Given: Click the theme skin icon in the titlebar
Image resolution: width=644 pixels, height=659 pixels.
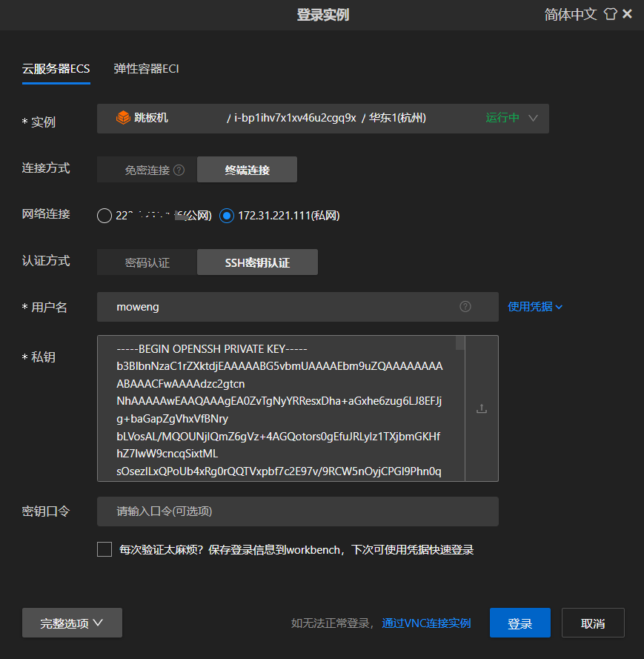Looking at the screenshot, I should (x=610, y=13).
